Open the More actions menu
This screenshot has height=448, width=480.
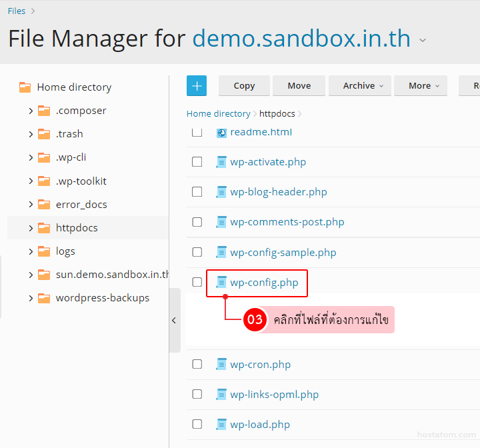[424, 86]
